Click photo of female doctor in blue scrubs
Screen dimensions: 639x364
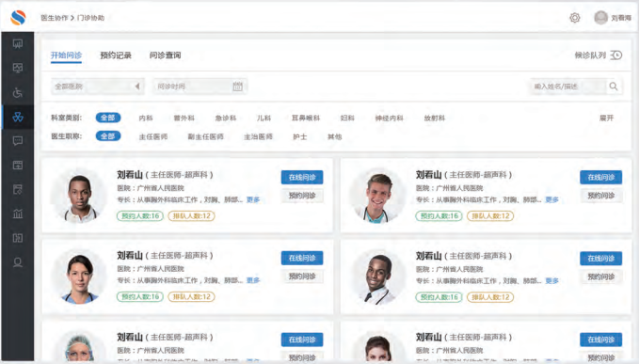[x=80, y=277]
